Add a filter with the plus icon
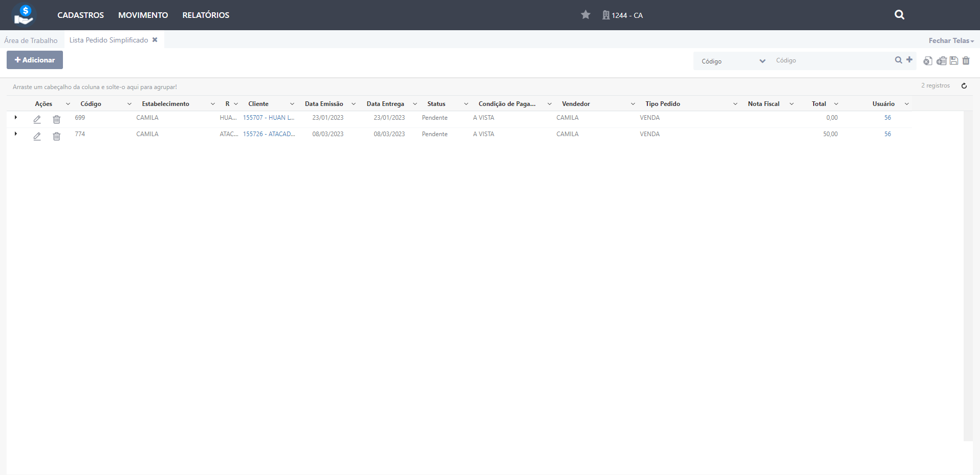The image size is (980, 475). tap(909, 59)
